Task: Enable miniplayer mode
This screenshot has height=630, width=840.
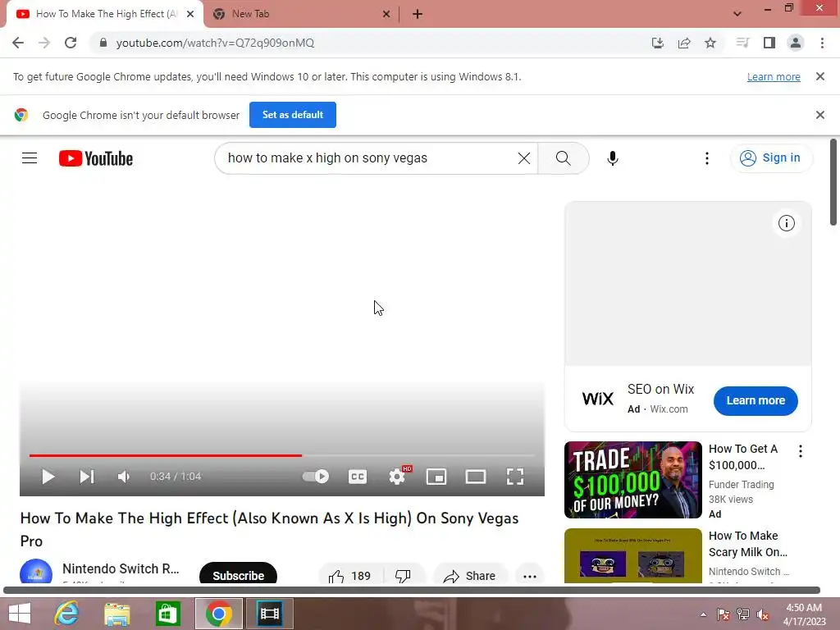Action: pyautogui.click(x=436, y=477)
